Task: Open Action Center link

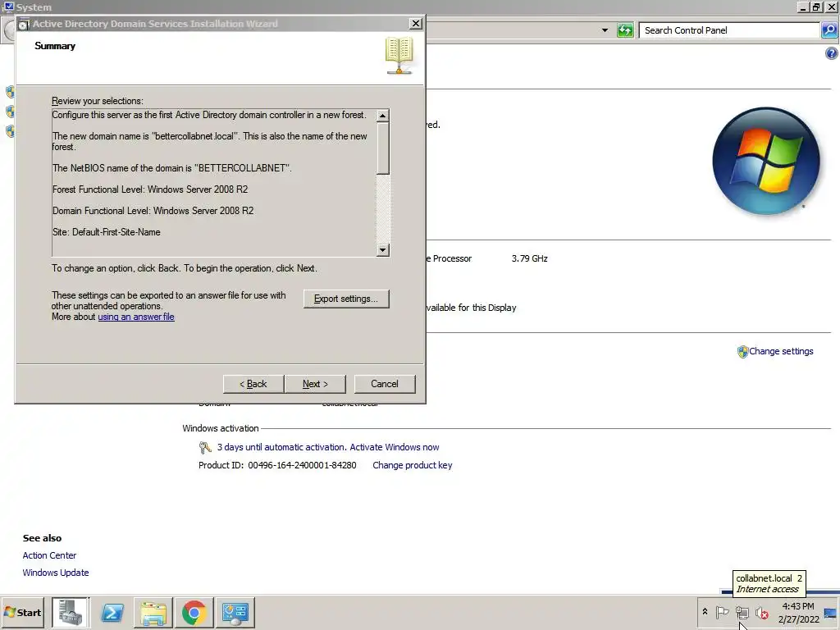Action: coord(49,555)
